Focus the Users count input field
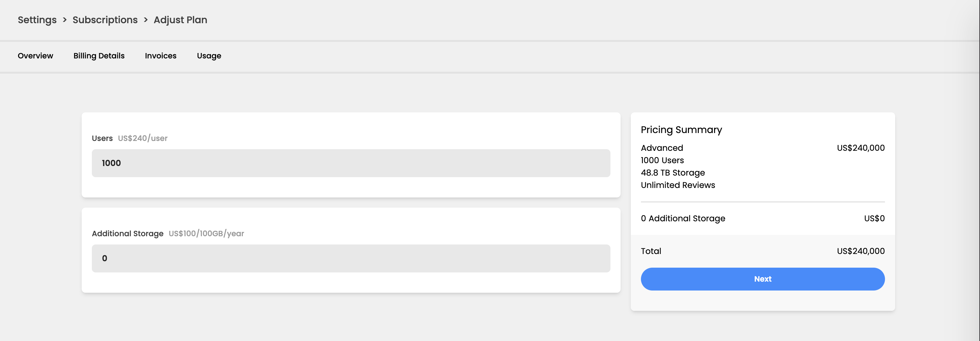This screenshot has height=341, width=980. [351, 163]
